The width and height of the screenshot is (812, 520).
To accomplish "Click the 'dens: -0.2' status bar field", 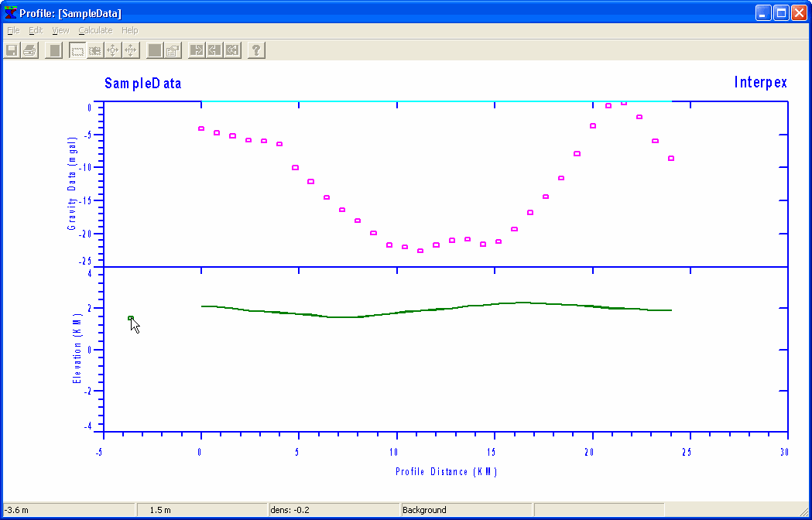I will click(x=334, y=510).
